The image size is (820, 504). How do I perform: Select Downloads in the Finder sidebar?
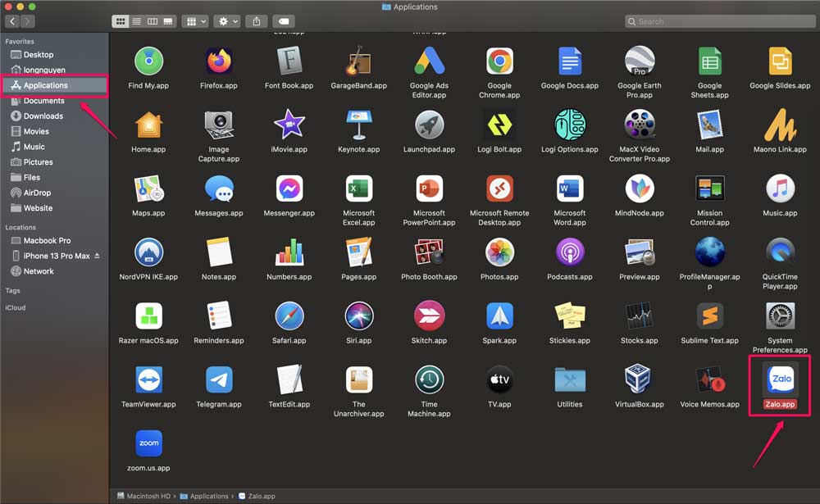coord(43,116)
